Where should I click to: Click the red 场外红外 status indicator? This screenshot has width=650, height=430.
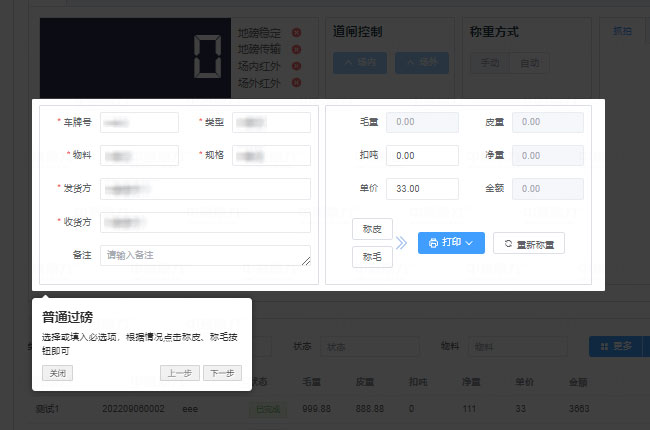coord(296,83)
